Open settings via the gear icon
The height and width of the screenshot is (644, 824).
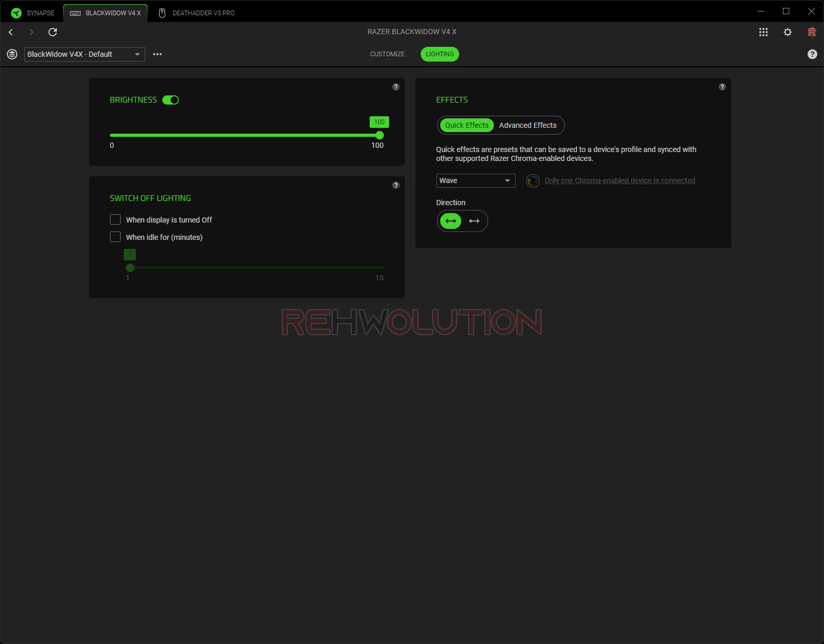pos(787,32)
